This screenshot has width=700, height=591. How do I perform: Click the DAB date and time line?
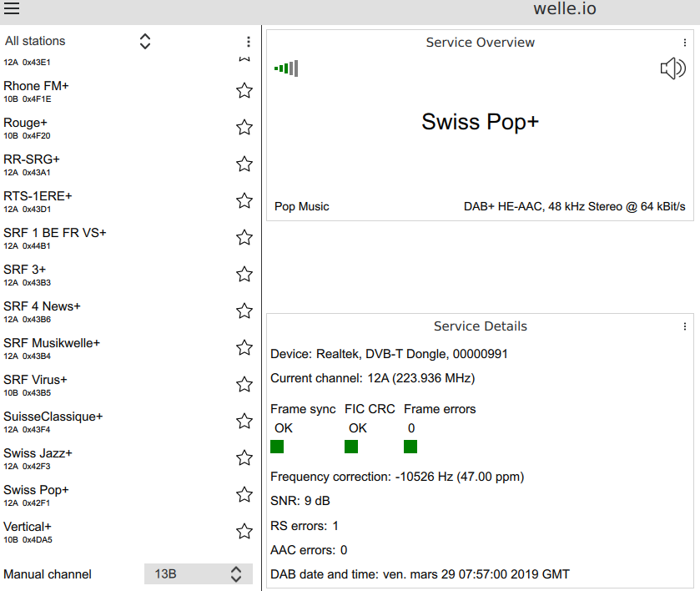click(421, 574)
